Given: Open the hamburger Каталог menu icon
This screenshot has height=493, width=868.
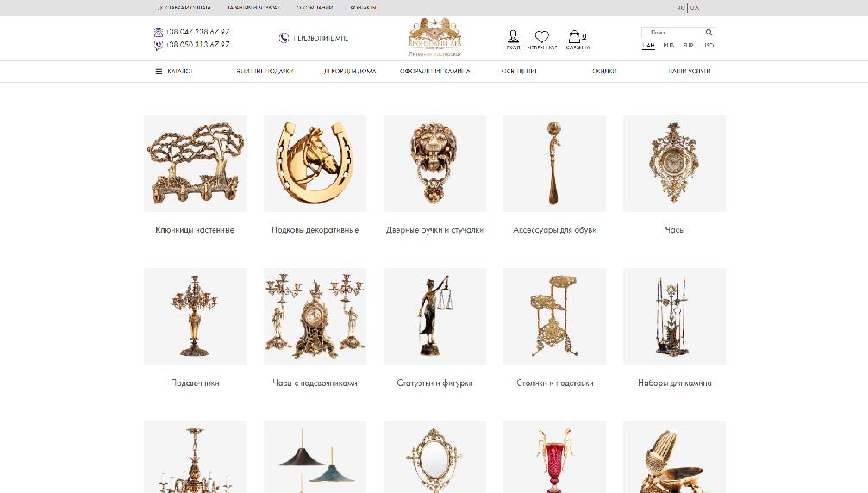Looking at the screenshot, I should pyautogui.click(x=159, y=72).
